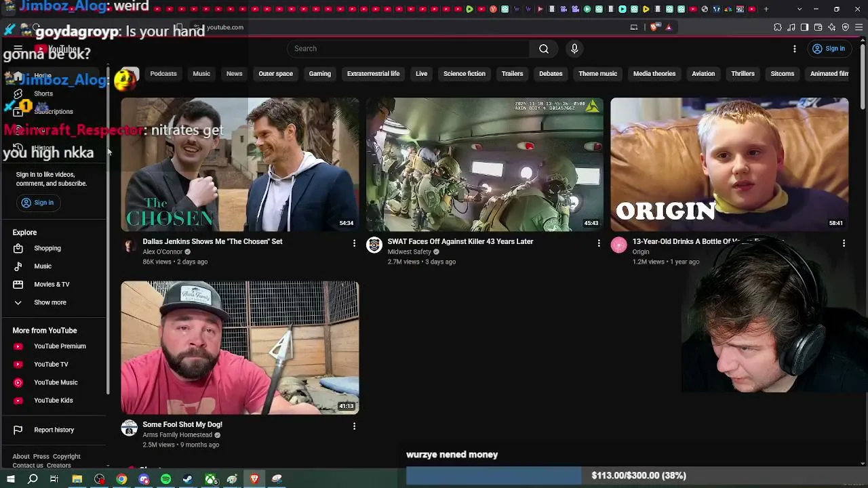Open YouTube Kids from sidebar
Image resolution: width=868 pixels, height=488 pixels.
(x=54, y=401)
